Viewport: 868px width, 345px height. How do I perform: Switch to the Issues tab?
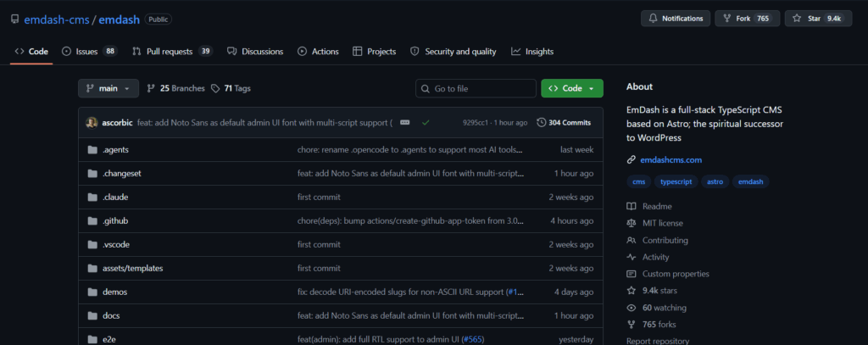(90, 52)
